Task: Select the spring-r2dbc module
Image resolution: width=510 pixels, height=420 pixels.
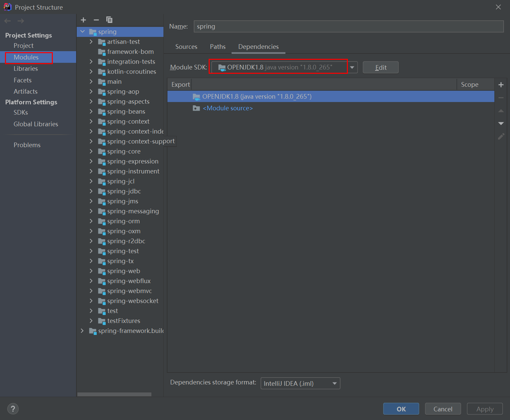Action: coord(126,241)
